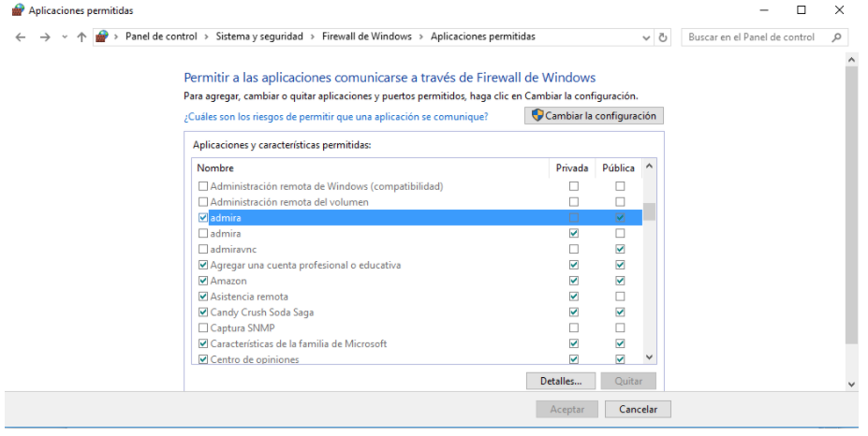
Task: Select the Amazon row text
Action: pyautogui.click(x=228, y=281)
